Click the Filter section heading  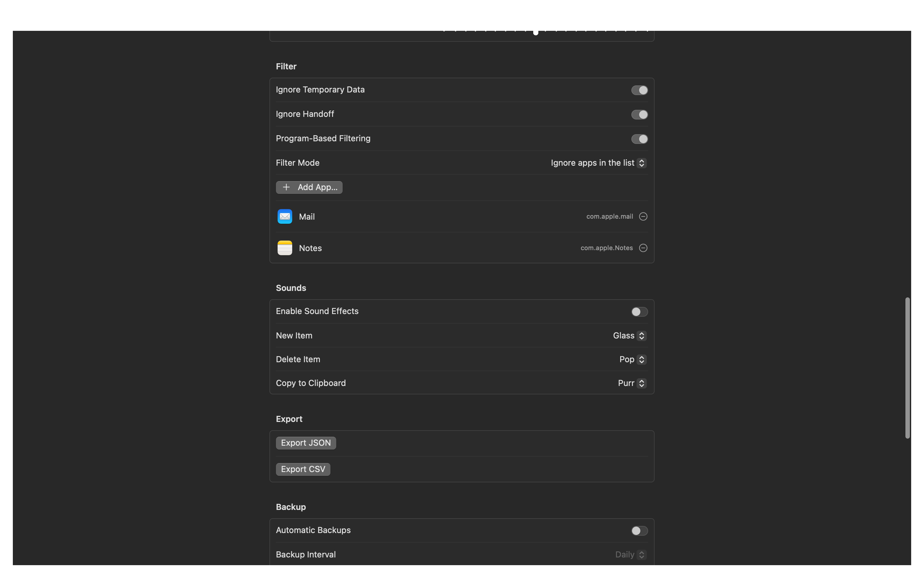point(286,66)
